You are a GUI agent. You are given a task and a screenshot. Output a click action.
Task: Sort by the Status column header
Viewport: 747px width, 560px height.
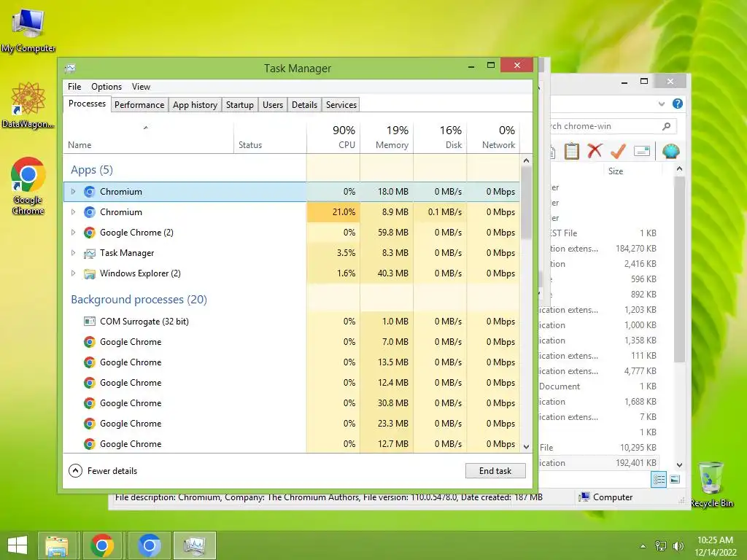pos(270,137)
